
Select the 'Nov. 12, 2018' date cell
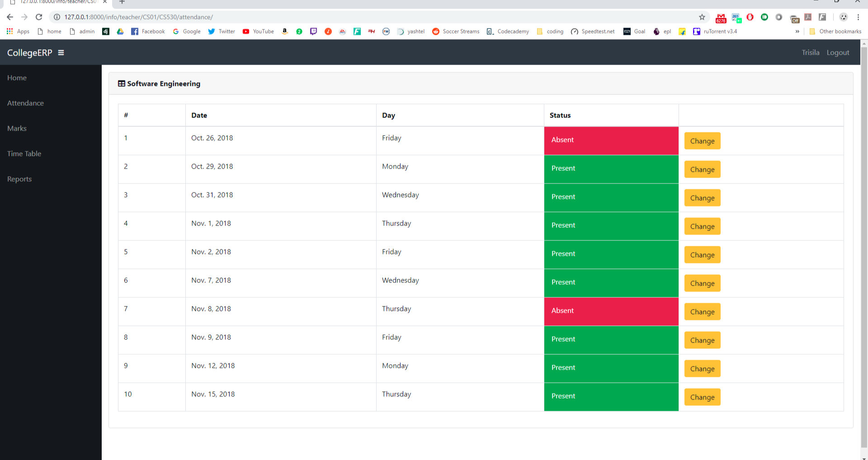click(x=281, y=369)
